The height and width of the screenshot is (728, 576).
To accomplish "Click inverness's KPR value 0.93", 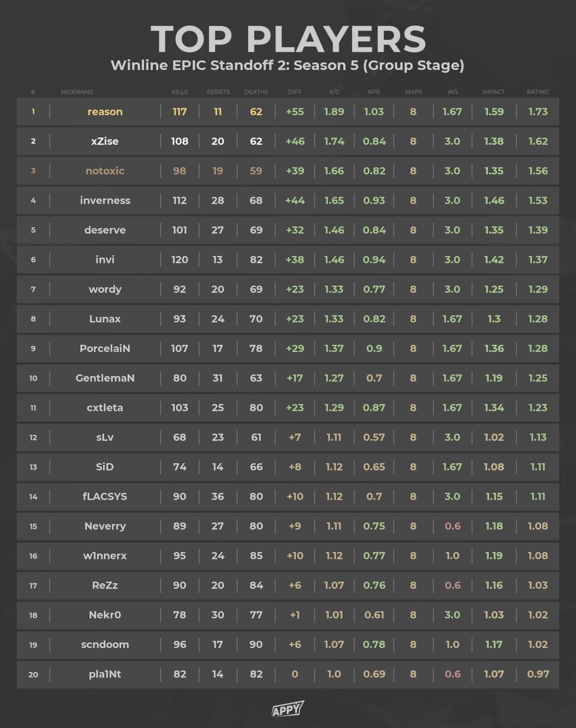I will (374, 200).
